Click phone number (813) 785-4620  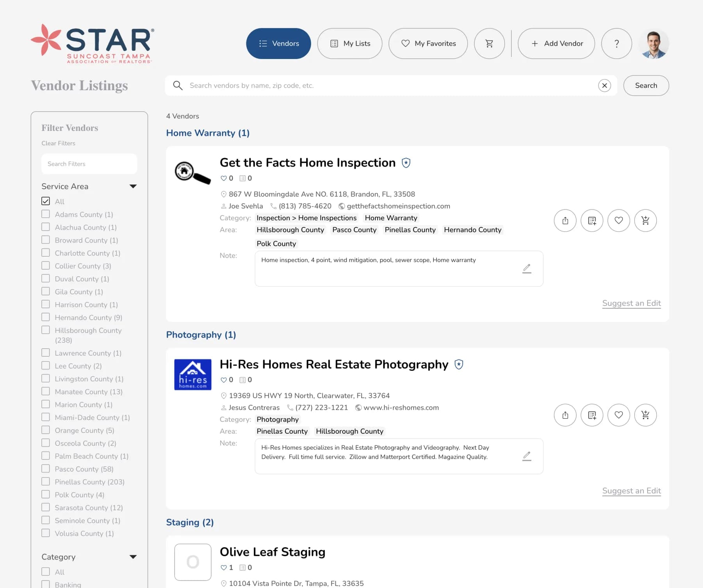tap(305, 206)
